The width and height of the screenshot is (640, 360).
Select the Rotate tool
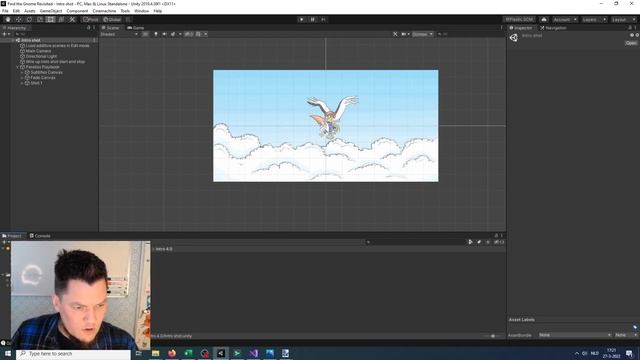click(x=29, y=20)
